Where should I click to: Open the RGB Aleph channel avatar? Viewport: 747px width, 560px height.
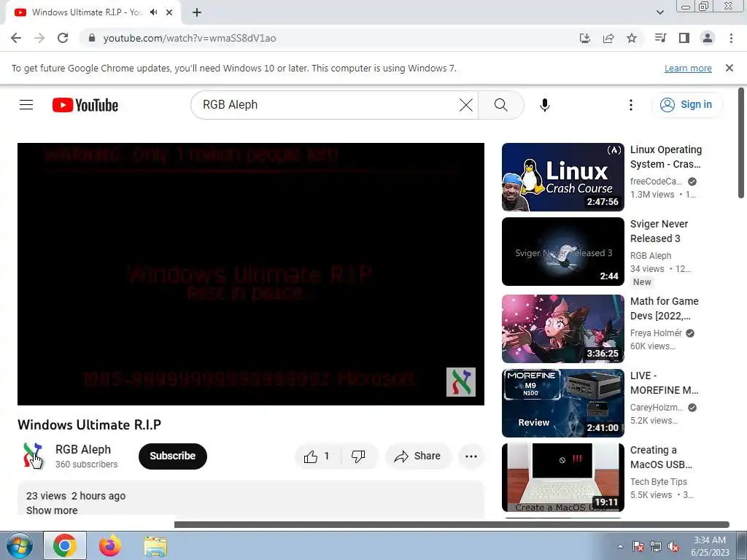tap(32, 456)
